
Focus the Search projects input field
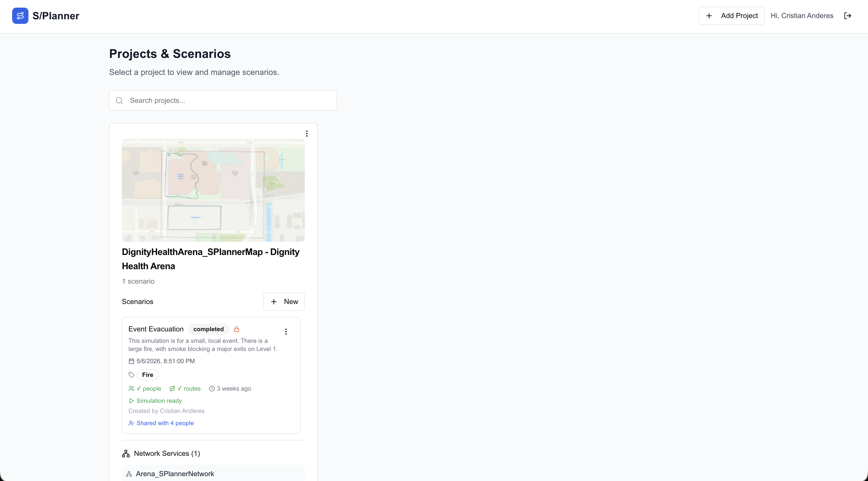223,101
